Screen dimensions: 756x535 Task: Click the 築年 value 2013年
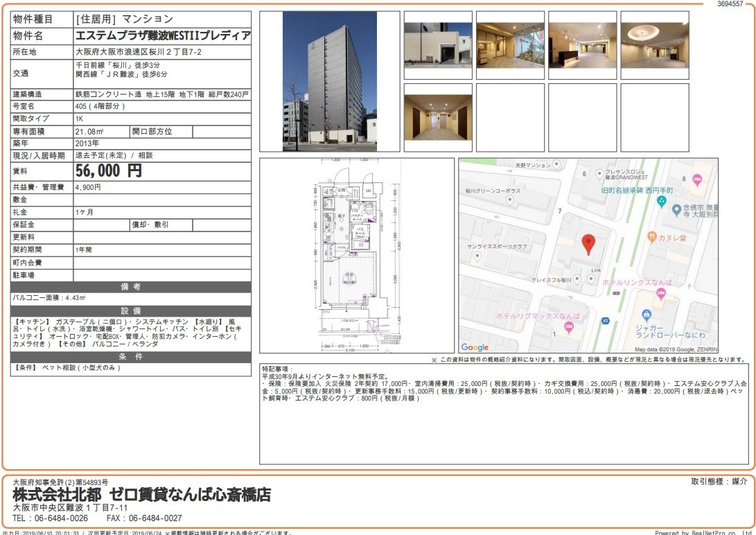pyautogui.click(x=87, y=143)
